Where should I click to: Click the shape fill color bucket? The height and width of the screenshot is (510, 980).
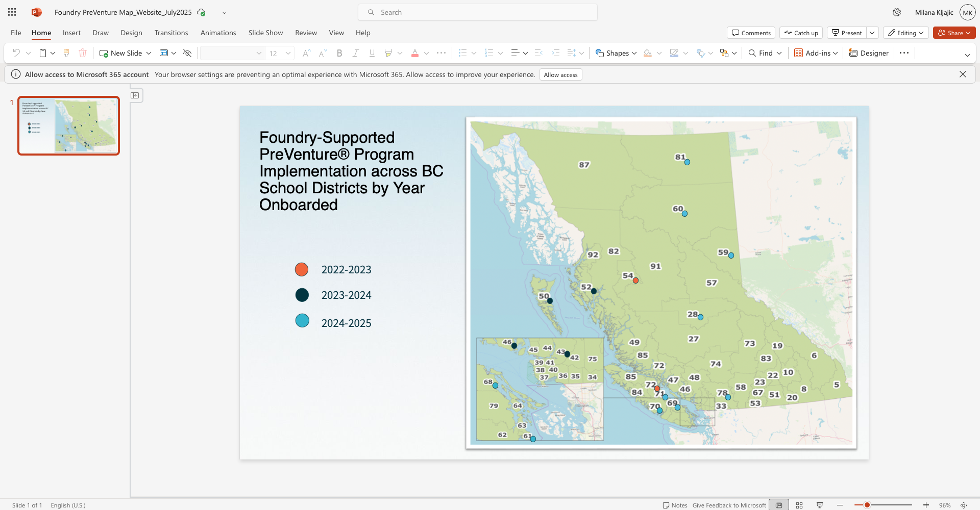pos(648,53)
